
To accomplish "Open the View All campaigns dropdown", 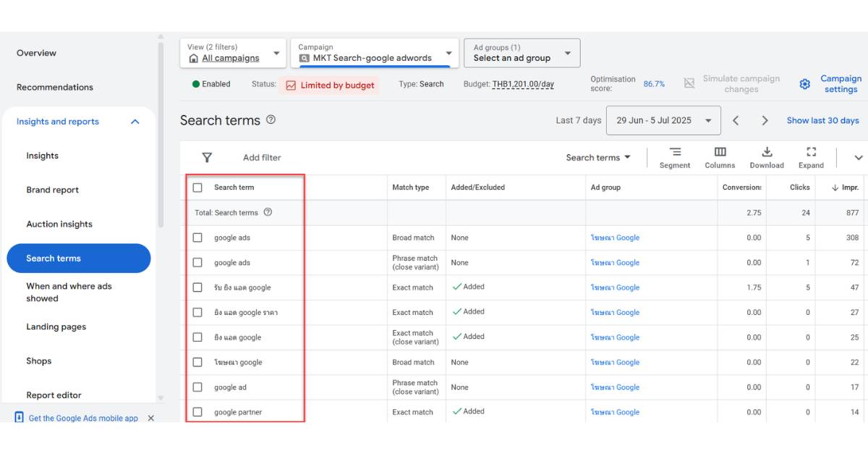I will point(232,53).
